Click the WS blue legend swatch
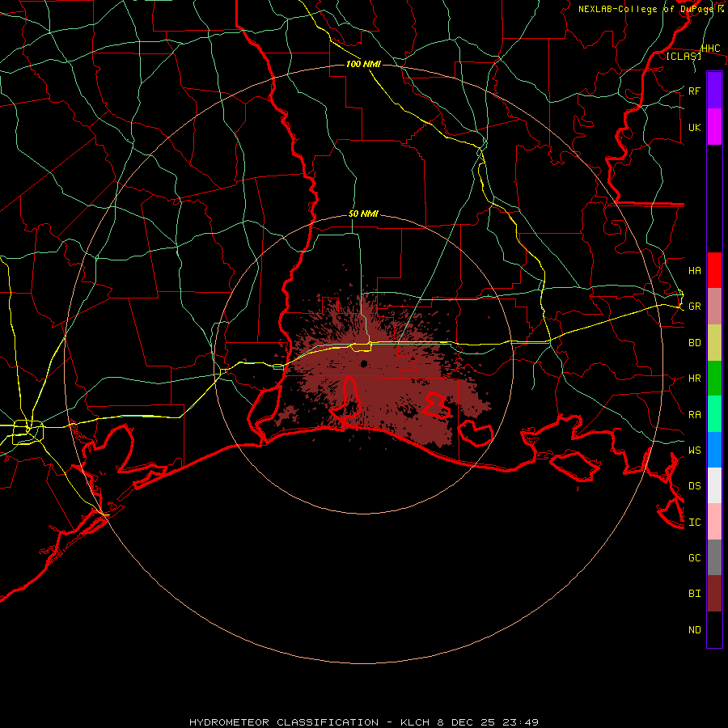The height and width of the screenshot is (728, 728). 714,450
